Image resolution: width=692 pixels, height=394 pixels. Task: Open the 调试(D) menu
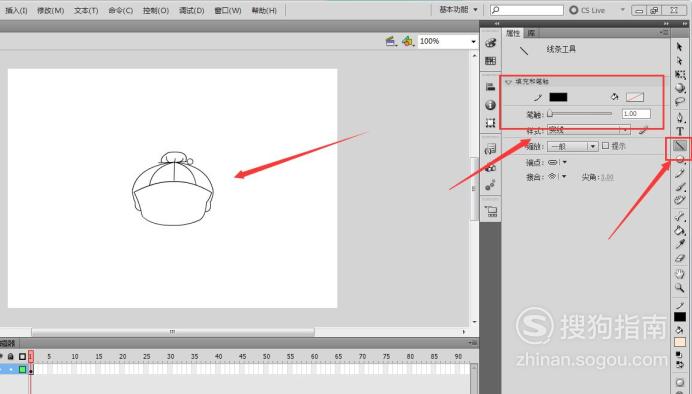tap(192, 10)
